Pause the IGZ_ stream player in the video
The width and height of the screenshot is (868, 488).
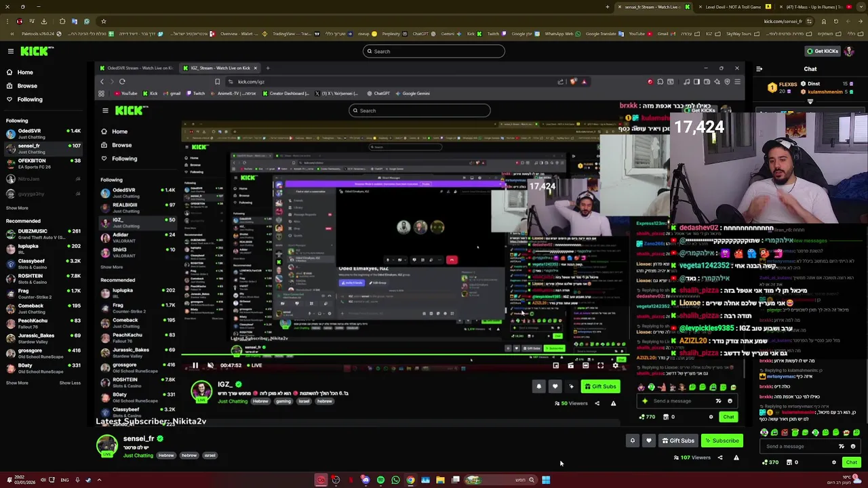[195, 365]
